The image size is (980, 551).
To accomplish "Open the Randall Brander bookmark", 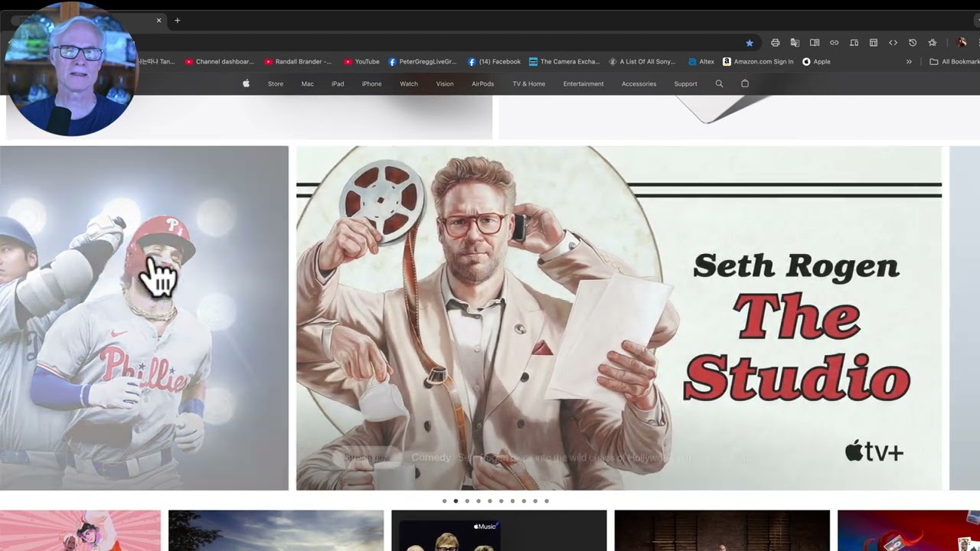I will [x=298, y=62].
